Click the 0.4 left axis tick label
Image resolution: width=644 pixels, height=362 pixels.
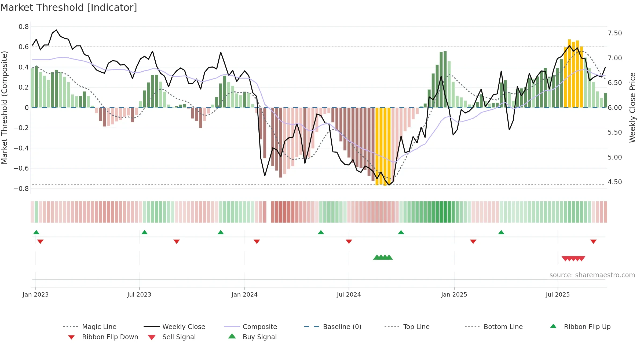coord(24,67)
